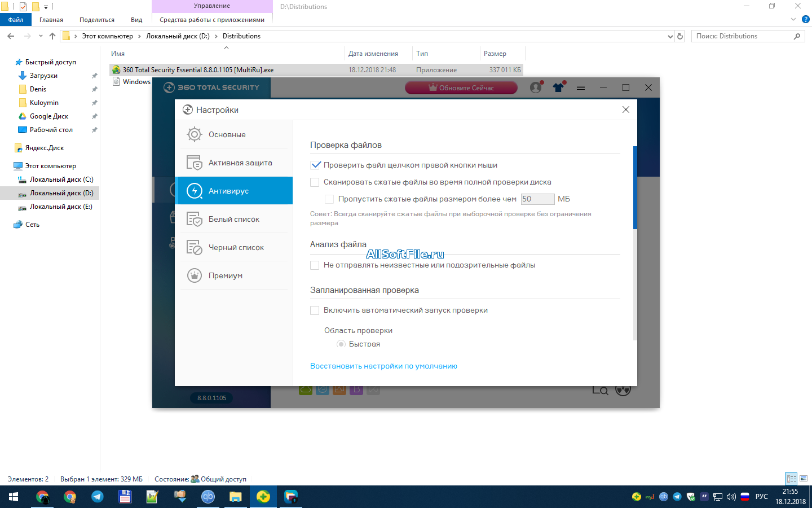This screenshot has width=812, height=508.
Task: Open 360 Total Security taskbar icon
Action: point(263,497)
